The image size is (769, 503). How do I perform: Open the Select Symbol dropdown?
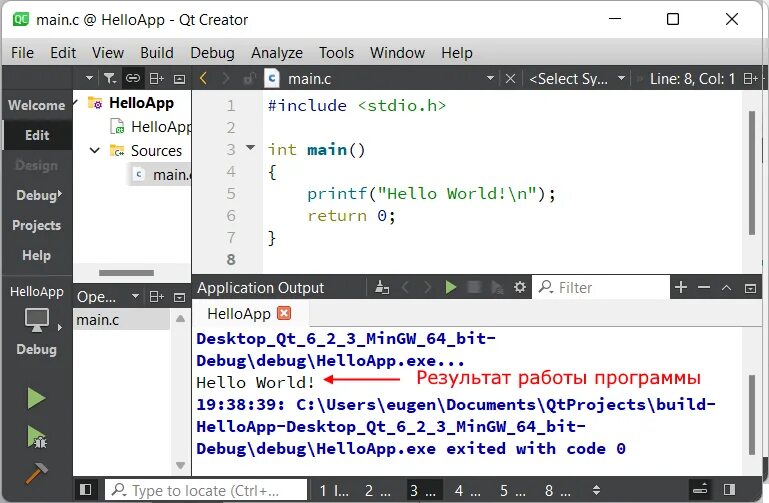pyautogui.click(x=577, y=78)
